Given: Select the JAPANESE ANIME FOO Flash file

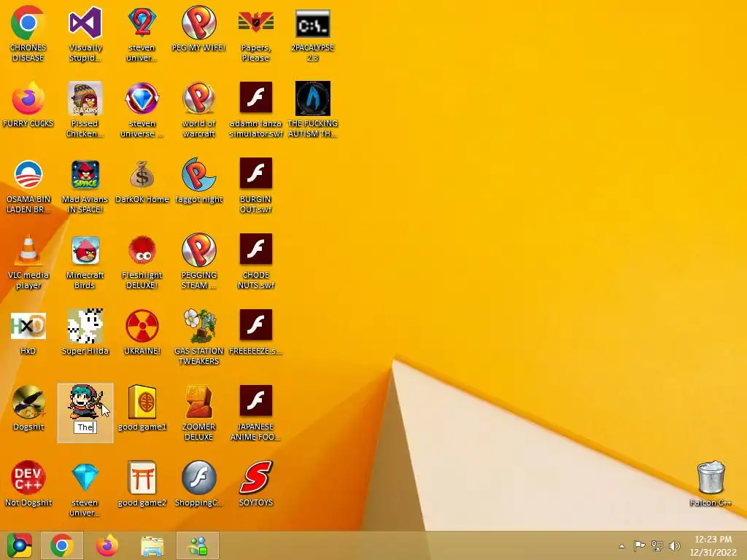Looking at the screenshot, I should click(x=256, y=400).
